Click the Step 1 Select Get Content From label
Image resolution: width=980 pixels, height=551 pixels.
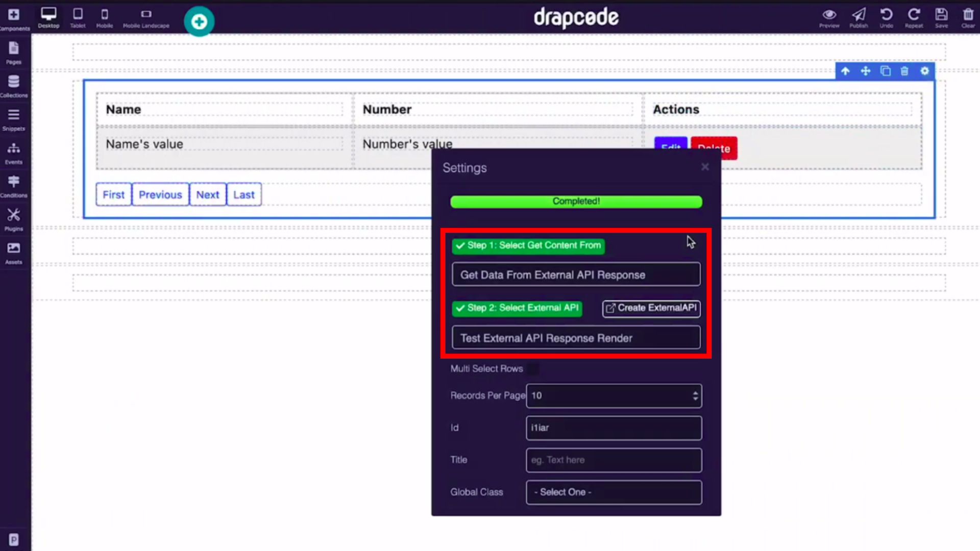(528, 245)
